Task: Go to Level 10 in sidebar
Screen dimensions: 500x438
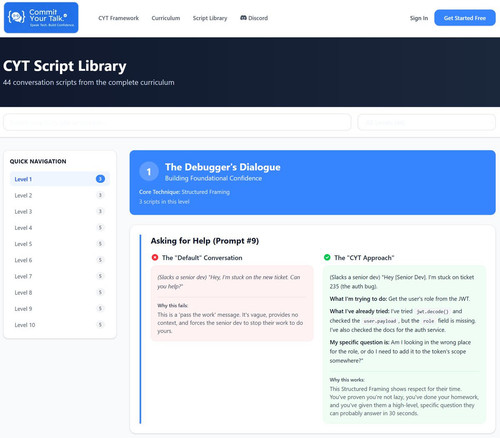Action: (x=60, y=325)
